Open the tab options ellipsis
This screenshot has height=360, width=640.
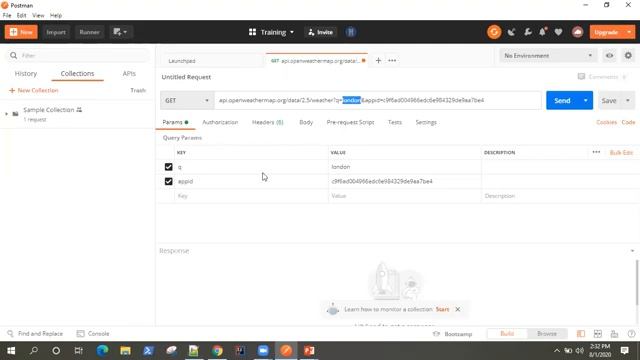pos(392,60)
